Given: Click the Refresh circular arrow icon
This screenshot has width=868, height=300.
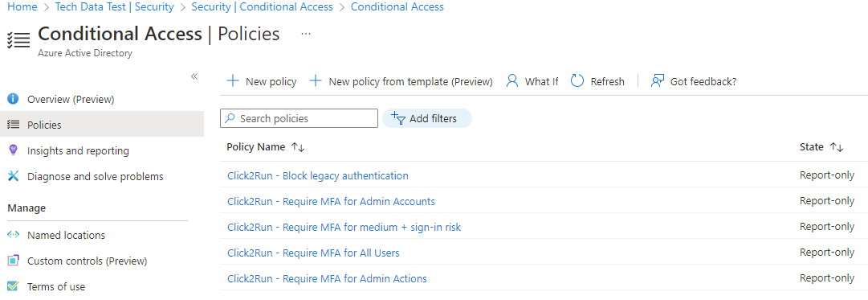Looking at the screenshot, I should [x=577, y=81].
